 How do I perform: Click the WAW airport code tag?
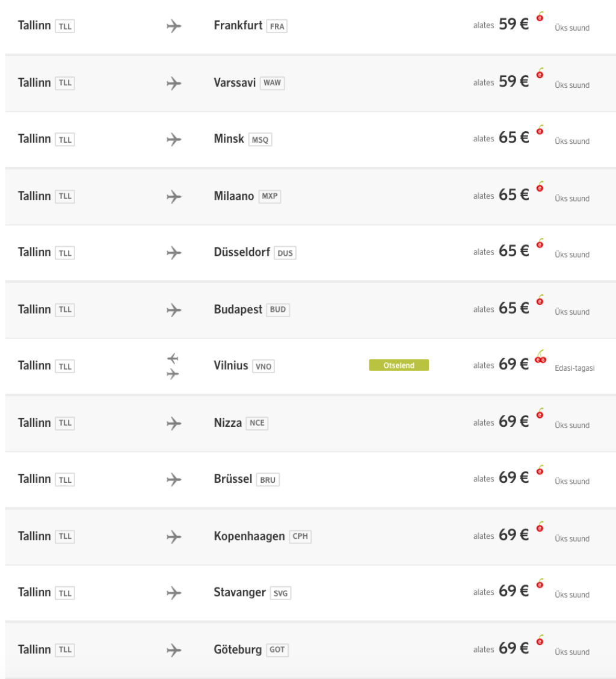[273, 83]
